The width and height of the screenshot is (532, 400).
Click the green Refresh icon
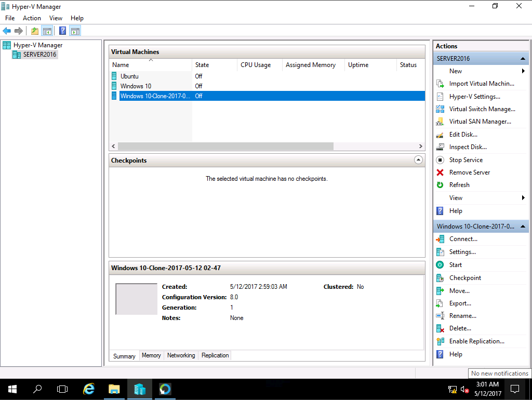click(x=440, y=185)
